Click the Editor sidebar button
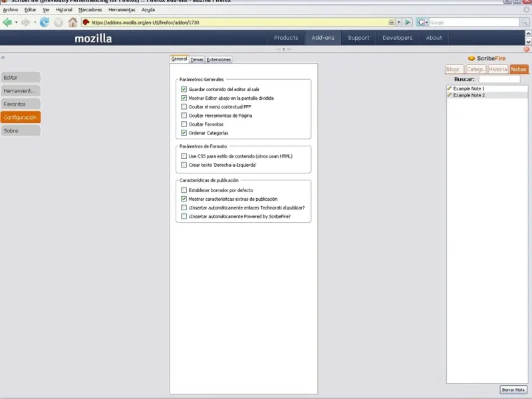The width and height of the screenshot is (532, 399). (21, 77)
